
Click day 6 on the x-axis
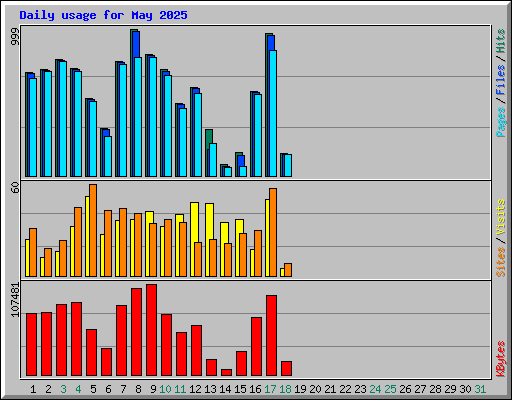pyautogui.click(x=108, y=389)
